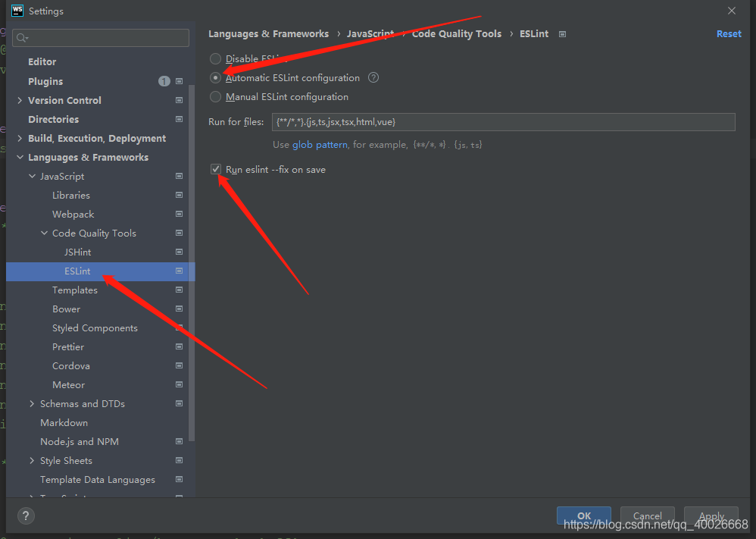This screenshot has width=756, height=539.
Task: Click Code Quality Tools in breadcrumb
Action: [457, 34]
